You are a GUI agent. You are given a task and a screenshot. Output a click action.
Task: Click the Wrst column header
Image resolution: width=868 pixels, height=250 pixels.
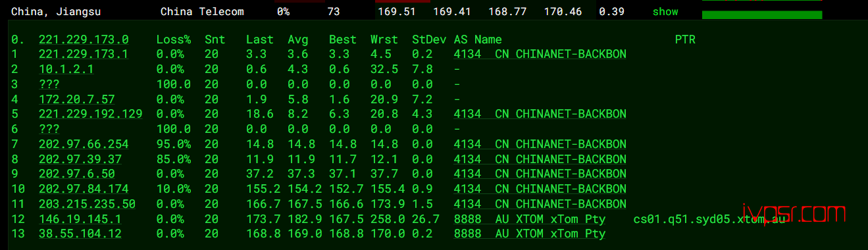coord(384,39)
